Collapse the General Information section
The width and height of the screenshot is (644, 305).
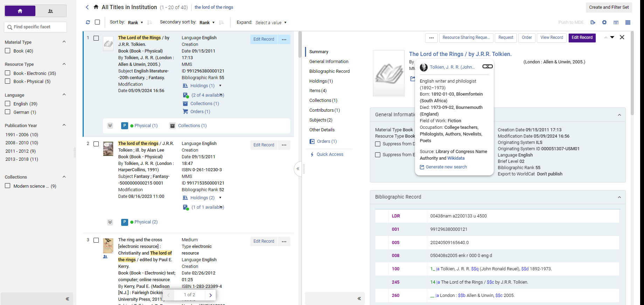[x=619, y=115]
